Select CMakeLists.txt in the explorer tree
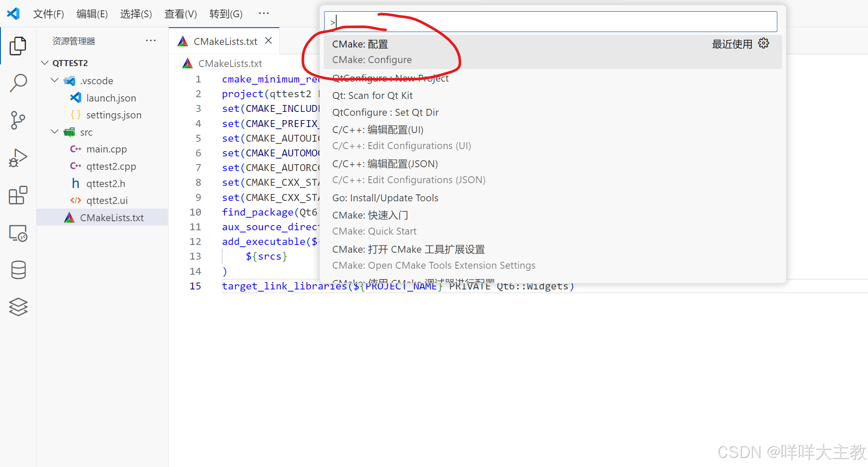 (102, 217)
